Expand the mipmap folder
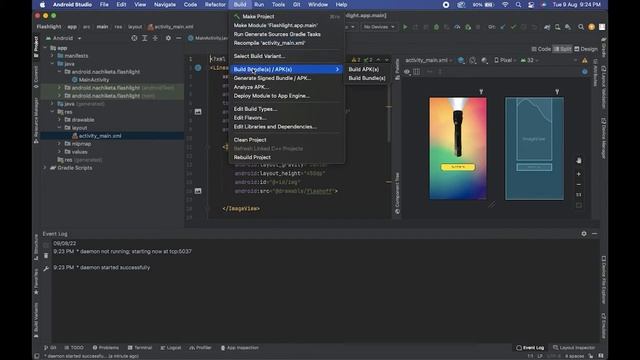This screenshot has height=360, width=640. (x=60, y=144)
